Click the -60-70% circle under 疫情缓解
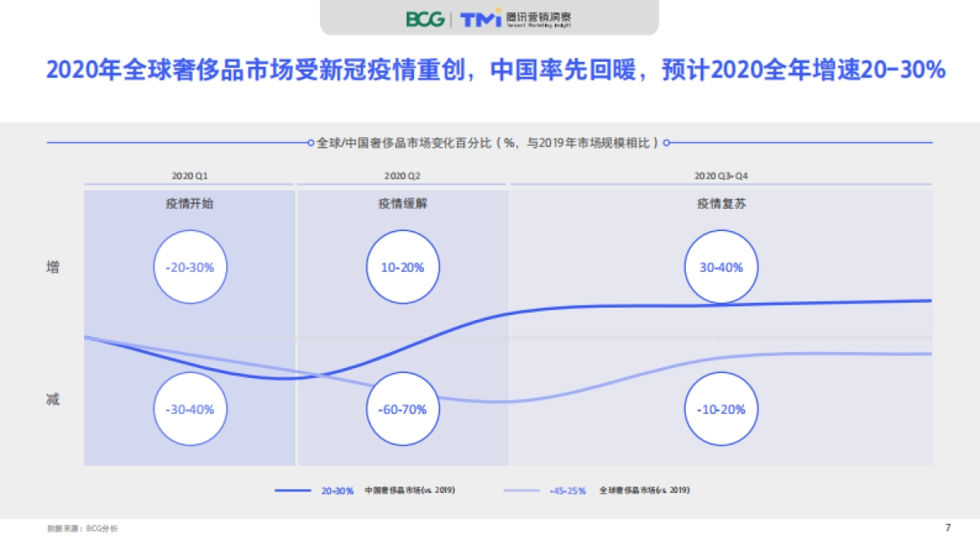The width and height of the screenshot is (980, 551). click(401, 409)
